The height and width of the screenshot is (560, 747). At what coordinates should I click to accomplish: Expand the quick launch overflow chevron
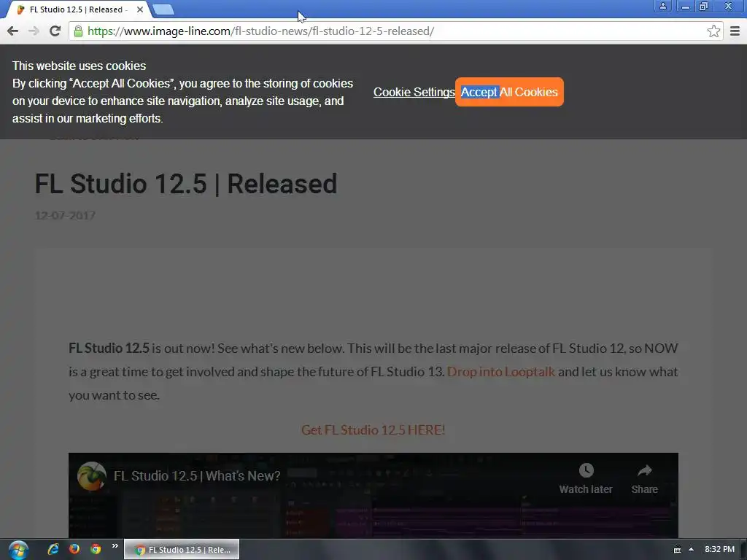(115, 546)
